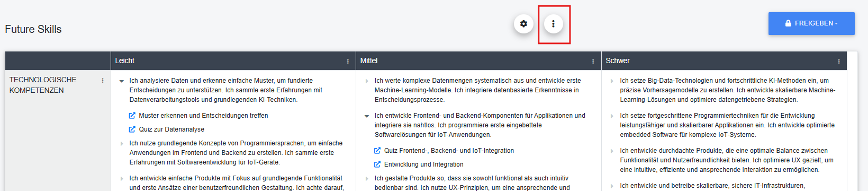The image size is (868, 191).
Task: Open Schwer column options menu
Action: [x=839, y=61]
